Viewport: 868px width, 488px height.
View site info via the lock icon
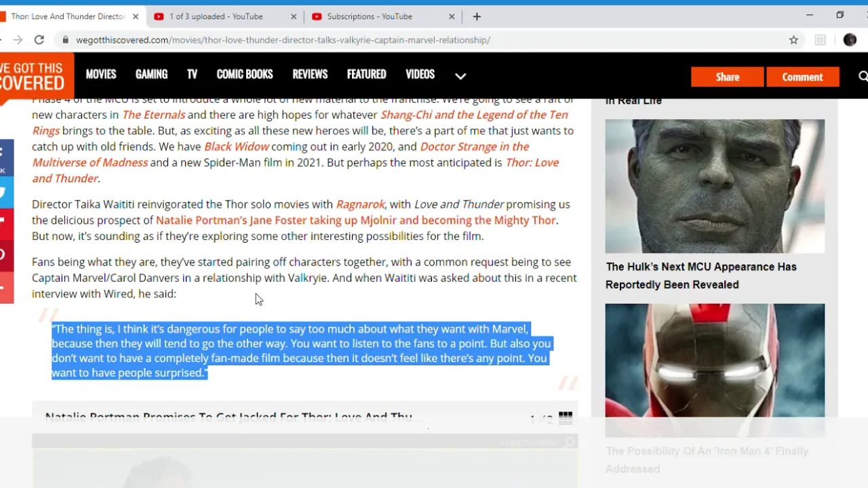[x=66, y=40]
